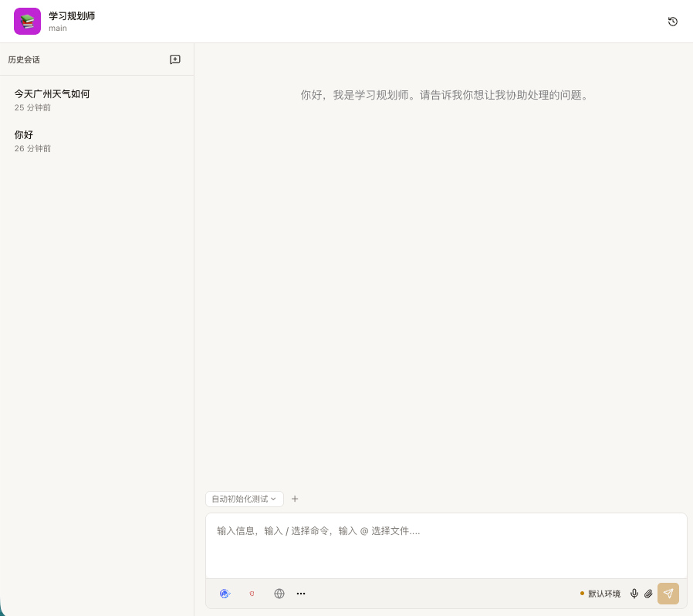Click the 学习规划师 title text
The width and height of the screenshot is (693, 616).
(x=72, y=16)
